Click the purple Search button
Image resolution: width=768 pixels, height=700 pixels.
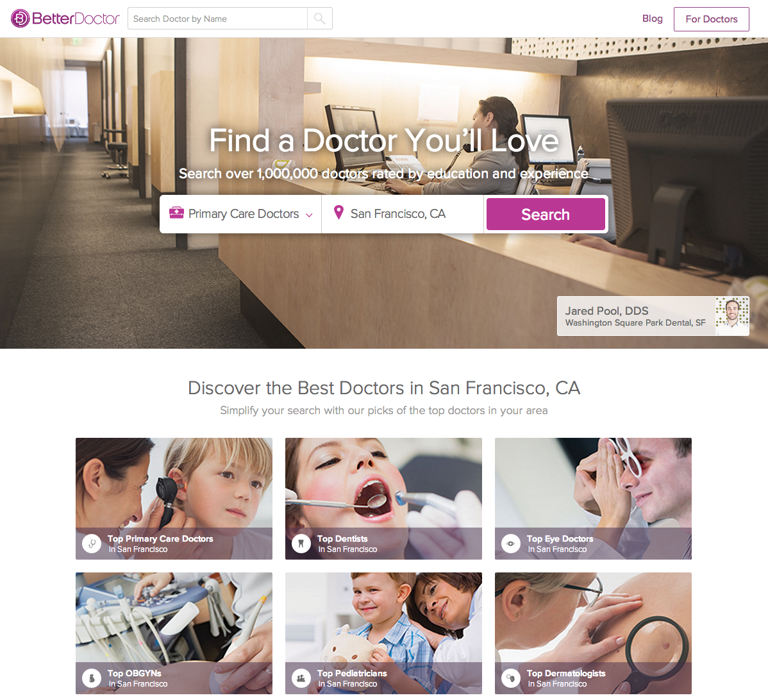(546, 214)
